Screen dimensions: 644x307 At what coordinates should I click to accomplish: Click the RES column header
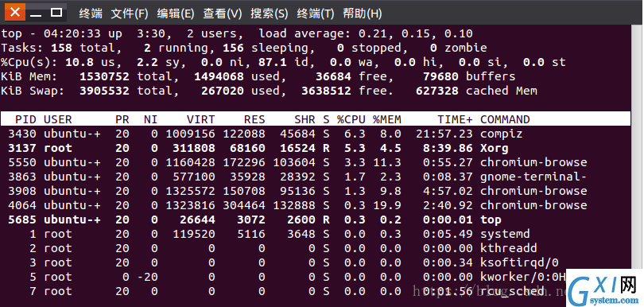254,119
